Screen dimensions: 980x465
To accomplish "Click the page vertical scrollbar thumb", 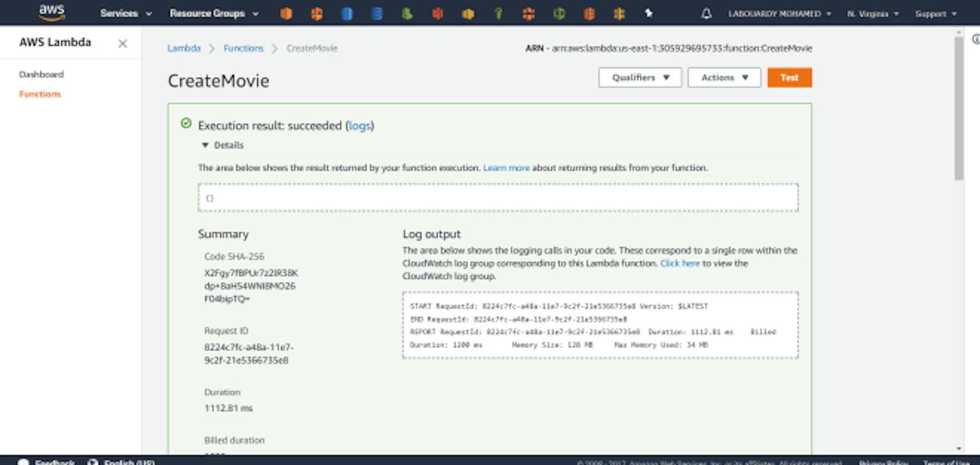I will [959, 108].
